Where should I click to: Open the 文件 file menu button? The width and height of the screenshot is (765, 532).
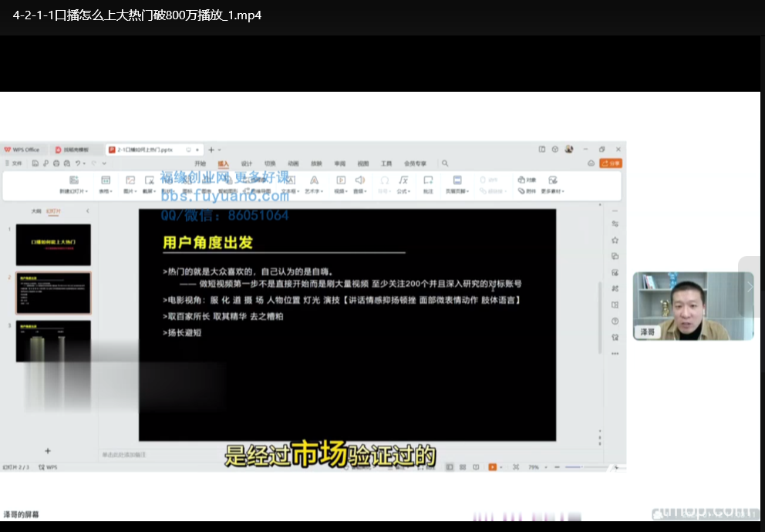pyautogui.click(x=14, y=163)
